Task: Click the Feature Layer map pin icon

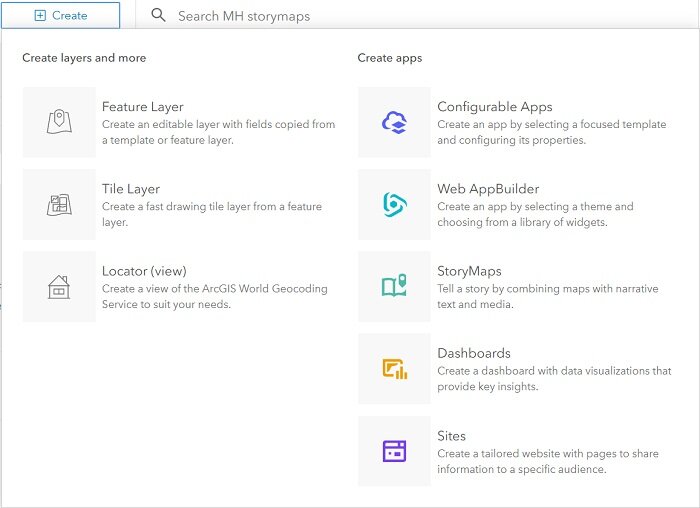Action: (59, 121)
